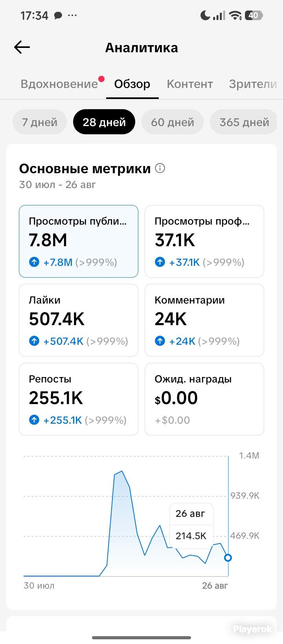The image size is (283, 644).
Task: Tap the battery indicator in status bar
Action: [x=254, y=15]
